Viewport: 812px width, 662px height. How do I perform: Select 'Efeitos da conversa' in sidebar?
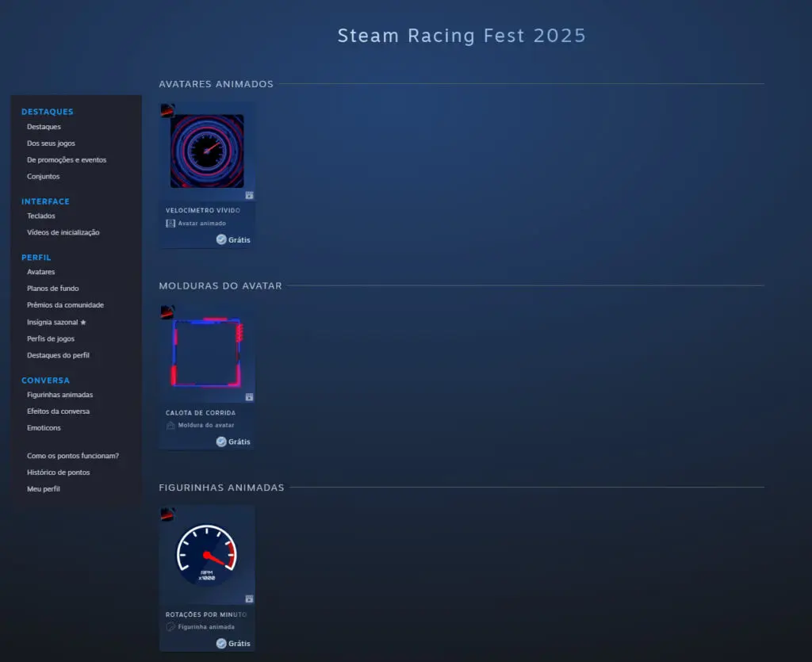click(x=58, y=411)
